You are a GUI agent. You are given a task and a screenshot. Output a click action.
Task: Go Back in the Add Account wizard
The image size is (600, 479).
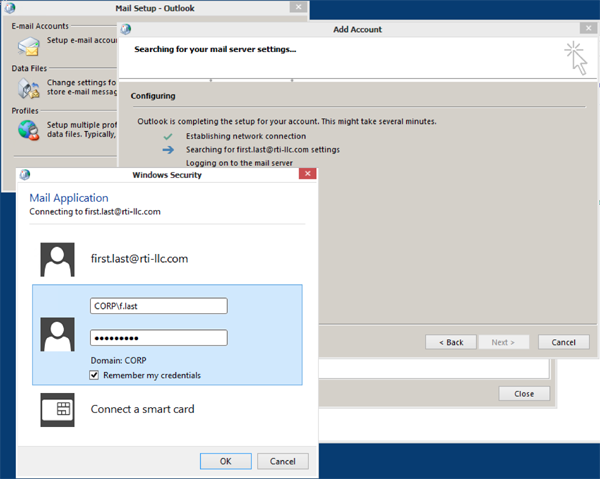tap(451, 342)
